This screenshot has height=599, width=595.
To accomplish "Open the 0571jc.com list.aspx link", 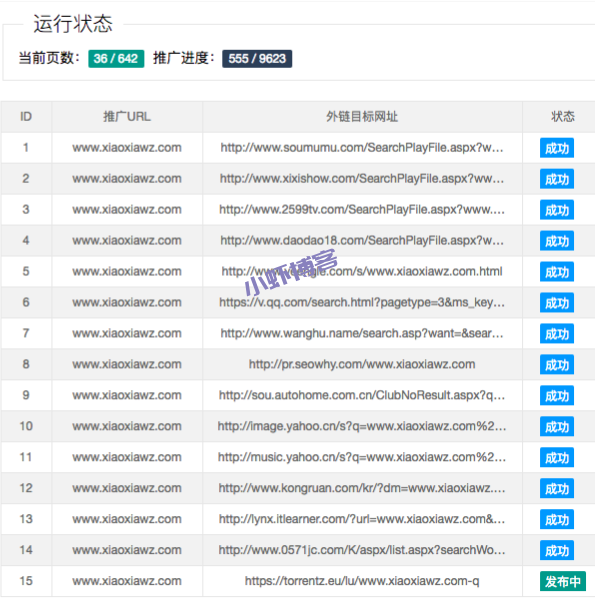I will pos(362,550).
